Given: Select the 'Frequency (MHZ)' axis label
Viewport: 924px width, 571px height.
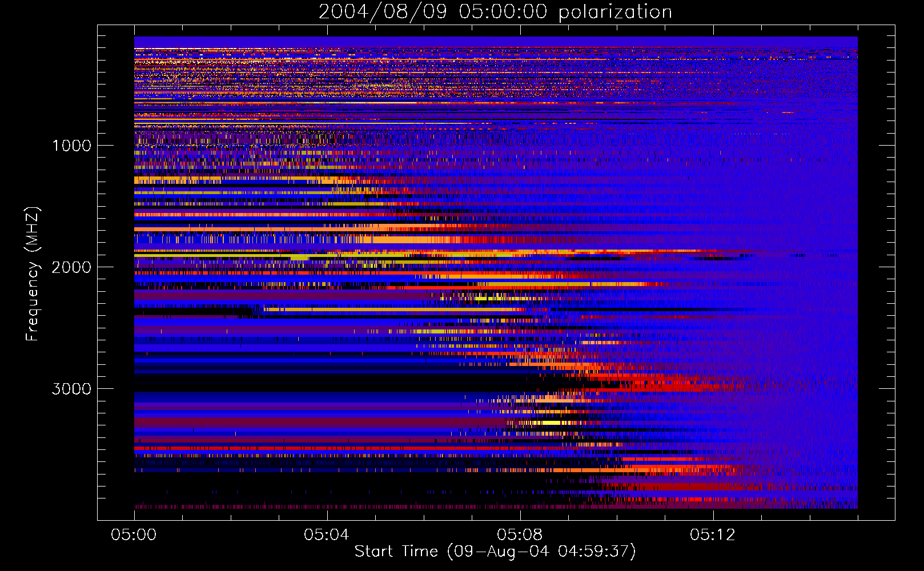Looking at the screenshot, I should [x=33, y=274].
